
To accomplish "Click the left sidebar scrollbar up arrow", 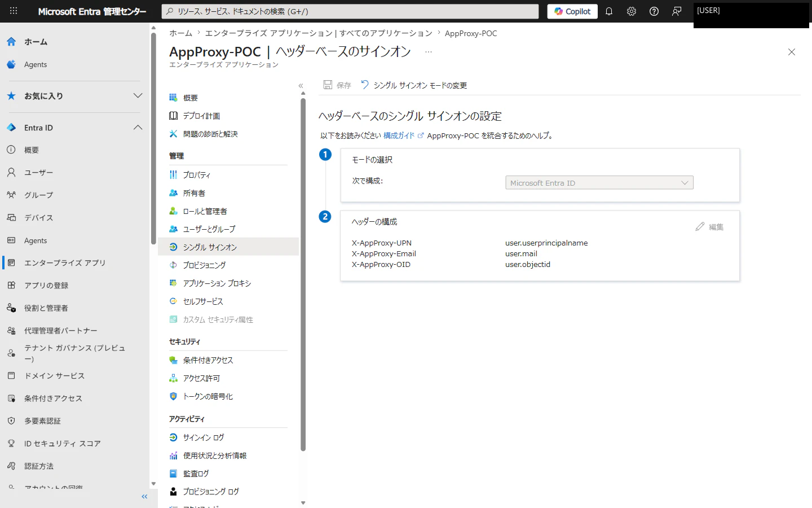I will 153,27.
